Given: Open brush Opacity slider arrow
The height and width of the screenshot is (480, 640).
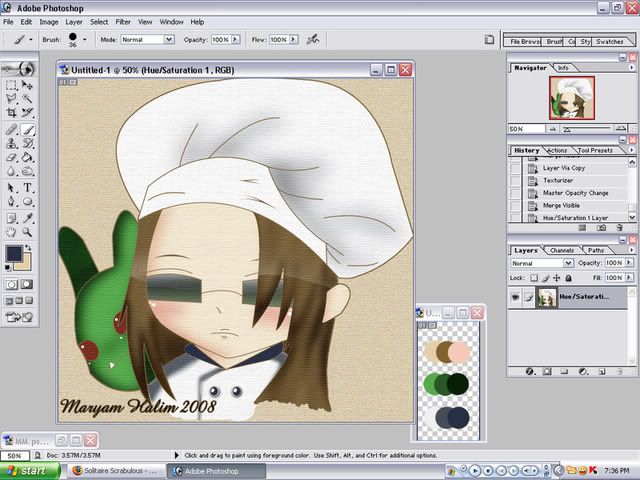Looking at the screenshot, I should (x=236, y=40).
